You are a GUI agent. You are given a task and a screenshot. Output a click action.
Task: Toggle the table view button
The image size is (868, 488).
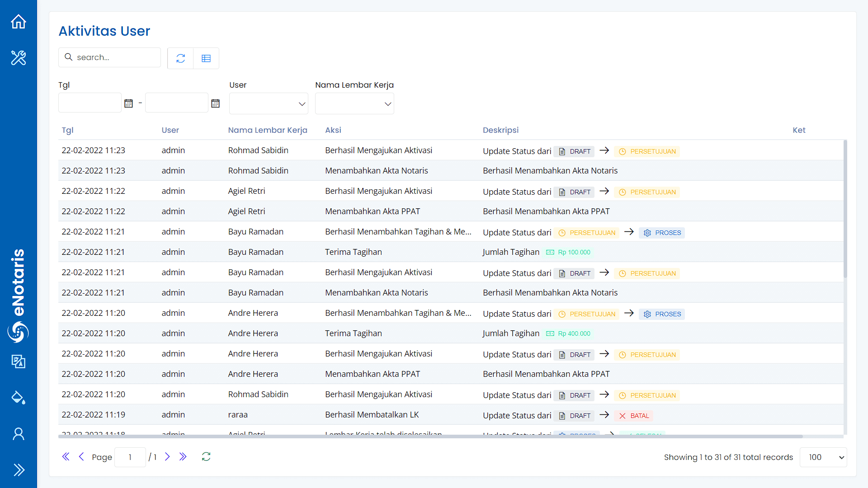pyautogui.click(x=206, y=58)
